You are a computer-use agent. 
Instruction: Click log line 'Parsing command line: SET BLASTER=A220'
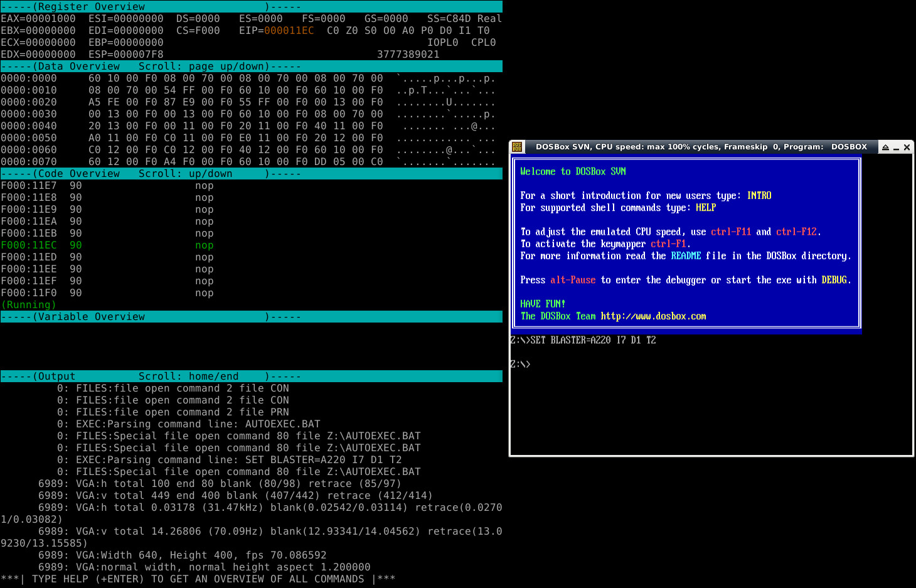(230, 460)
